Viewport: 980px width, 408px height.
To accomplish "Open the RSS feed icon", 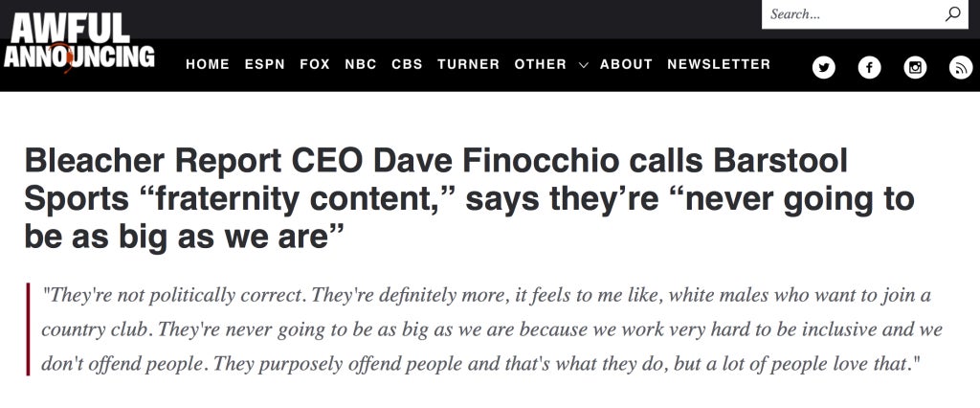I will tap(961, 67).
